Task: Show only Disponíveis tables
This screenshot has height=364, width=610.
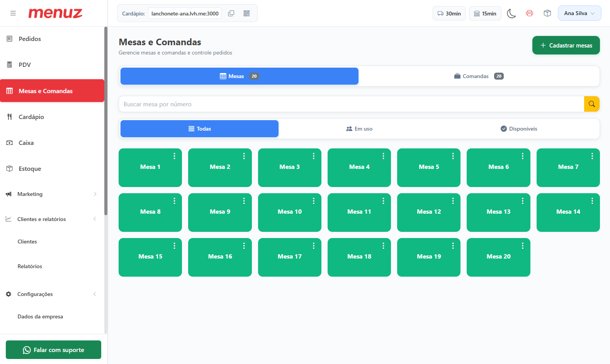Action: click(x=519, y=129)
